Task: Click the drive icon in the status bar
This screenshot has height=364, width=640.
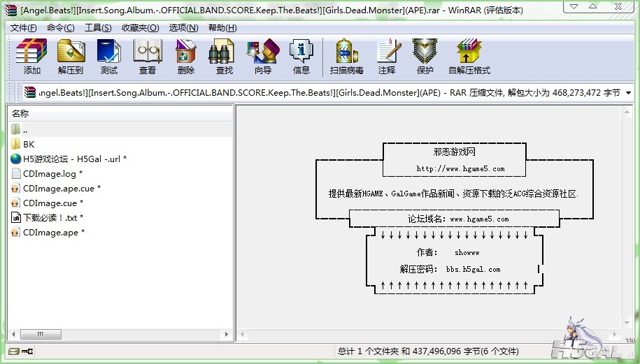Action: pyautogui.click(x=14, y=351)
